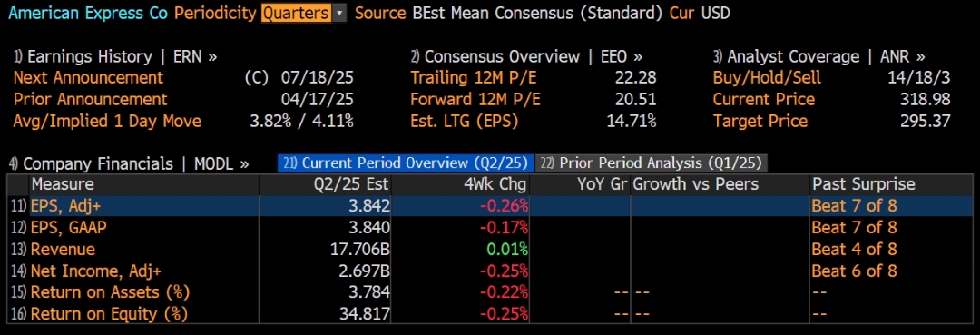Select the Quarters periodicity field
The image size is (980, 335).
(296, 13)
